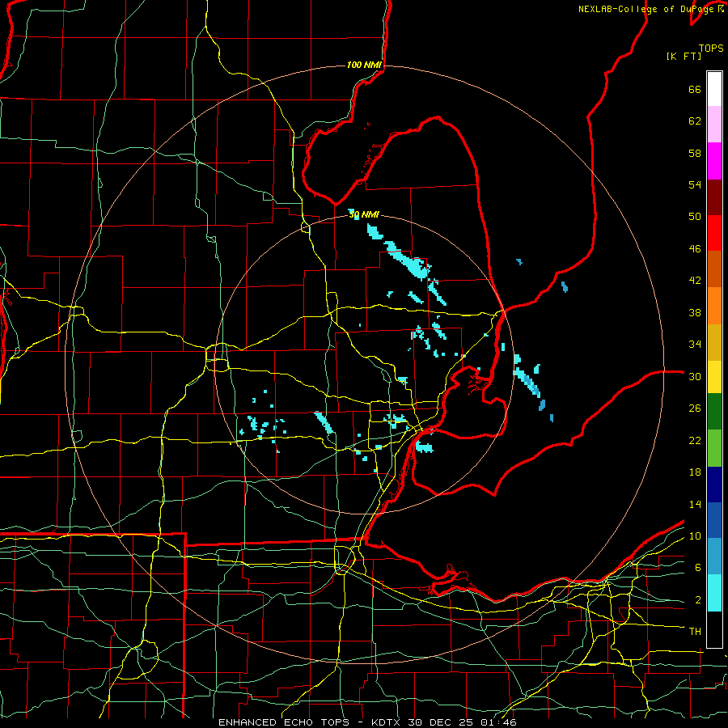The image size is (728, 728).
Task: Click the light steel-blue legend swatch
Action: 714,557
